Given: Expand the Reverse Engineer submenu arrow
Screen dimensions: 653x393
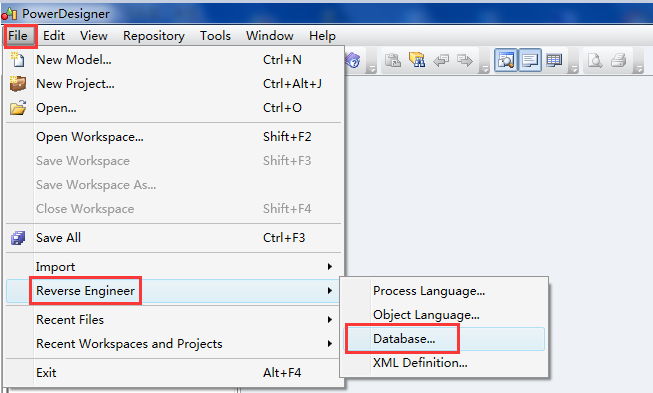Looking at the screenshot, I should point(329,291).
